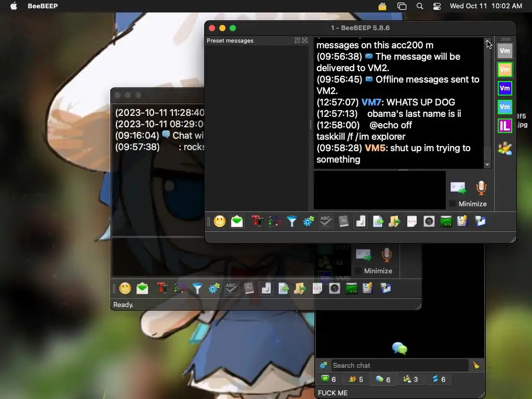The width and height of the screenshot is (532, 399).
Task: Click the message text input box in front window
Action: (x=380, y=190)
